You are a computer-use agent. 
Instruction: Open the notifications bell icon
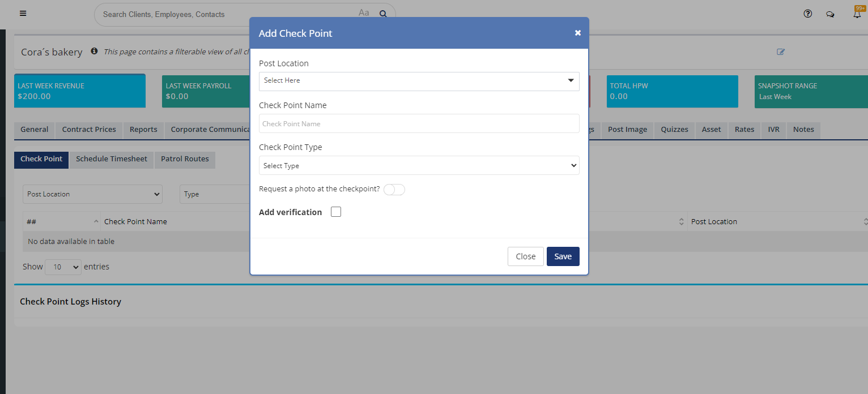pyautogui.click(x=857, y=14)
